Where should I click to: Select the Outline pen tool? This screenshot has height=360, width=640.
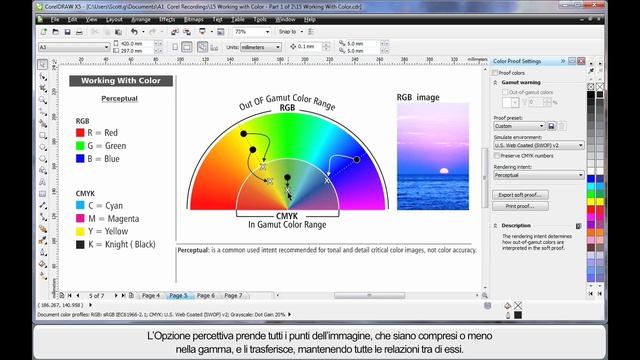pyautogui.click(x=42, y=252)
